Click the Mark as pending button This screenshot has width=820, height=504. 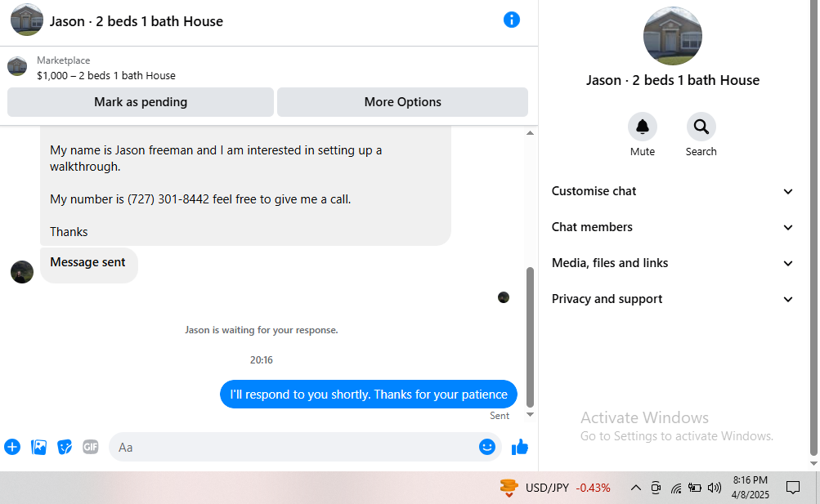click(x=141, y=102)
